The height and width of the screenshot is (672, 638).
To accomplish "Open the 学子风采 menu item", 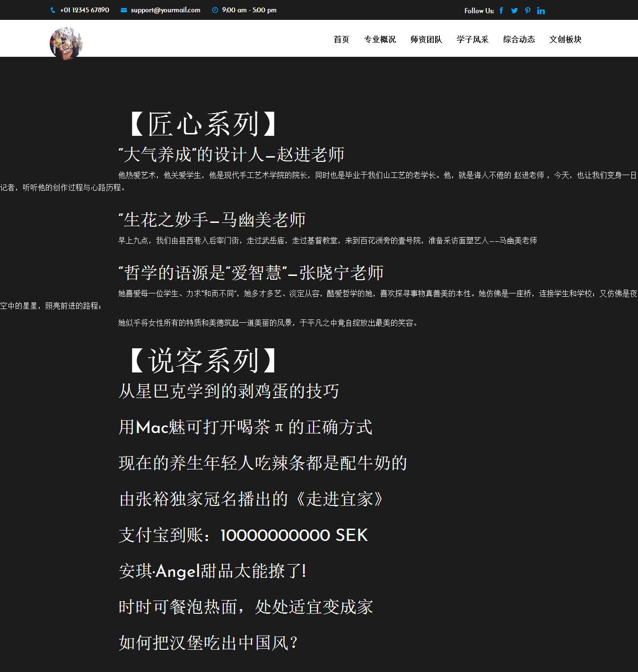I will click(x=472, y=39).
